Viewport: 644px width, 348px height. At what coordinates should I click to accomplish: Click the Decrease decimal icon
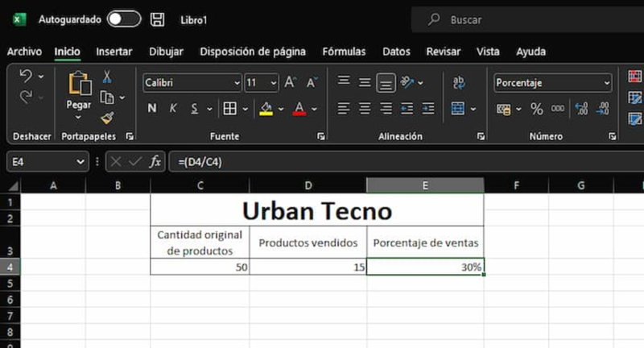602,109
